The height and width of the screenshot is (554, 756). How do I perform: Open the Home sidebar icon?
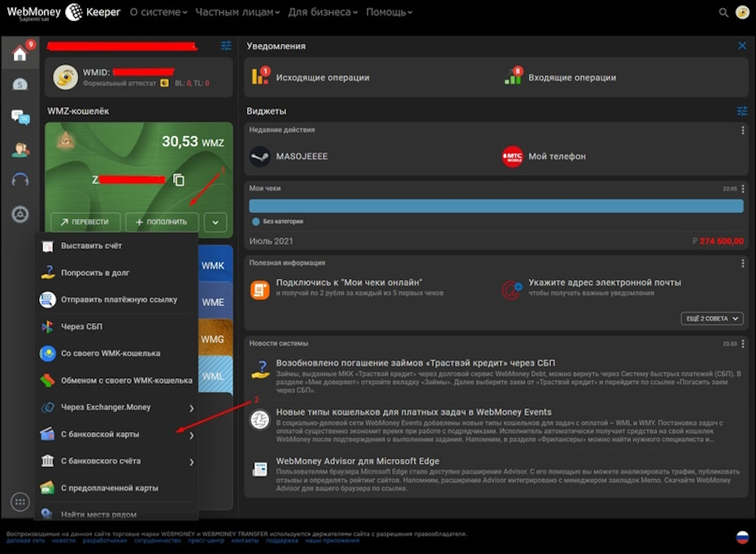(20, 53)
